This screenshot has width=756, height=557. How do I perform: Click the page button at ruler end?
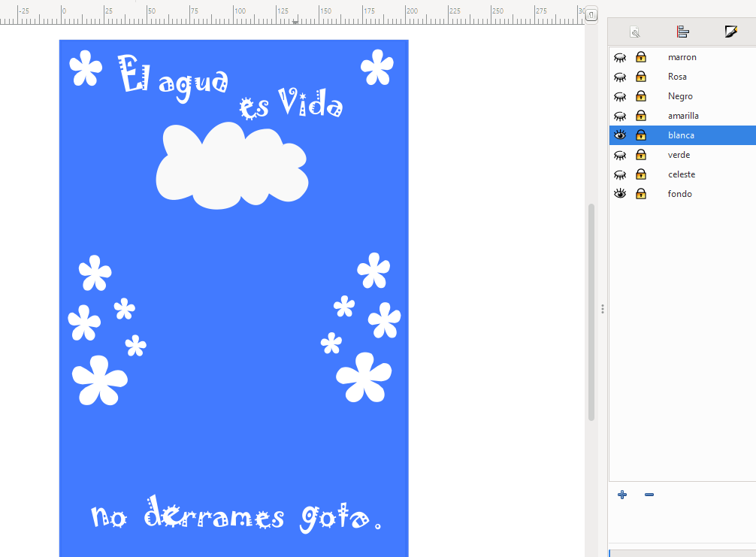[591, 14]
